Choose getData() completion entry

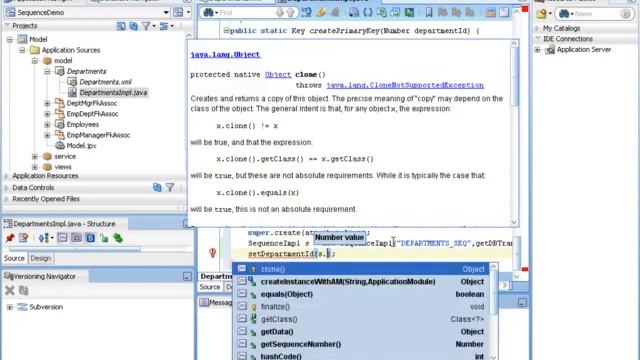[362, 332]
